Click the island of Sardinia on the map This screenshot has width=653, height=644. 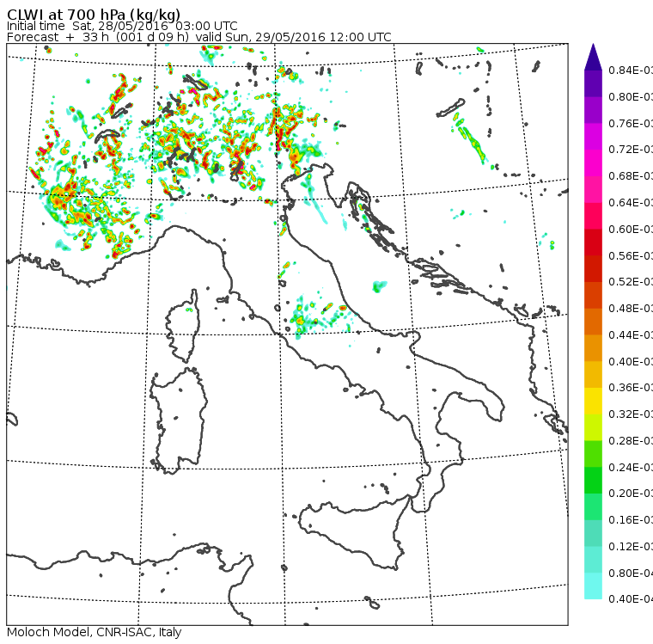pos(179,421)
